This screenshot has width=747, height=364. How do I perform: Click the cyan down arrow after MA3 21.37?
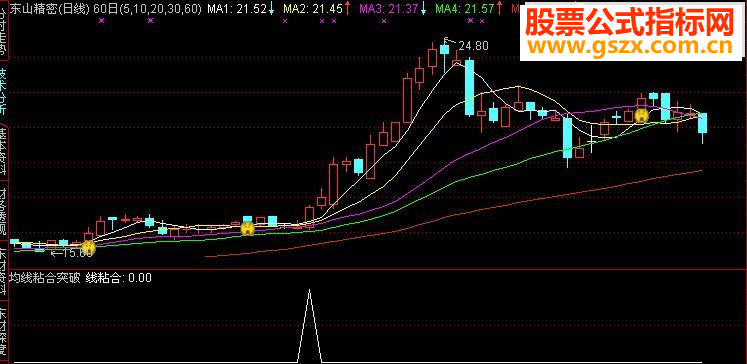[424, 8]
